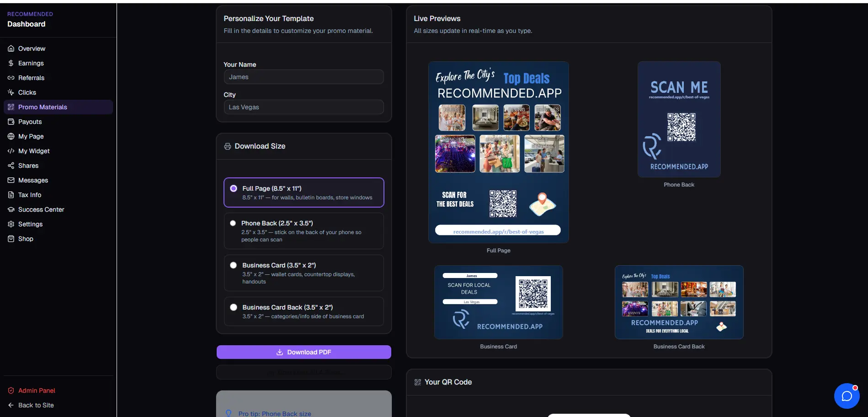Go to Earnings page
This screenshot has width=868, height=417.
(x=58, y=63)
